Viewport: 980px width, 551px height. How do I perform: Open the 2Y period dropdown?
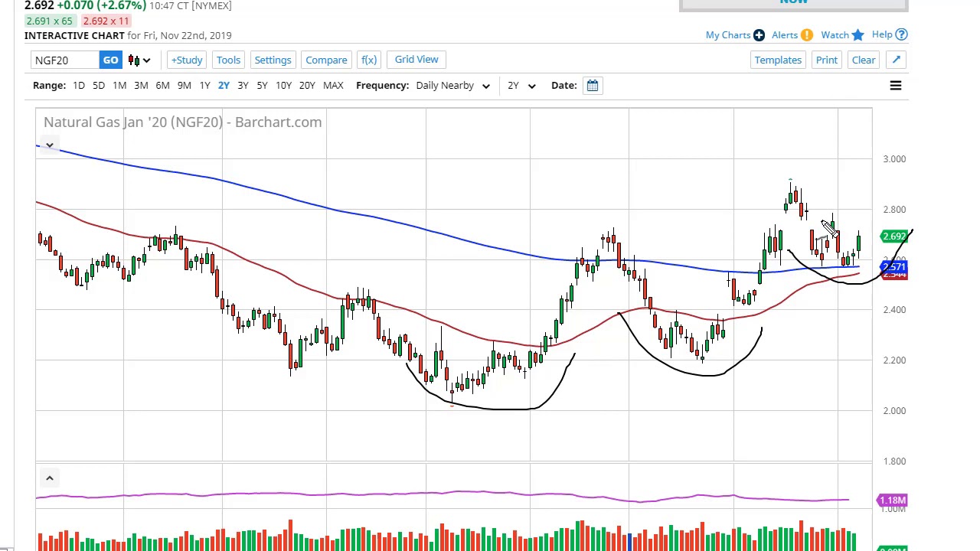click(x=521, y=85)
